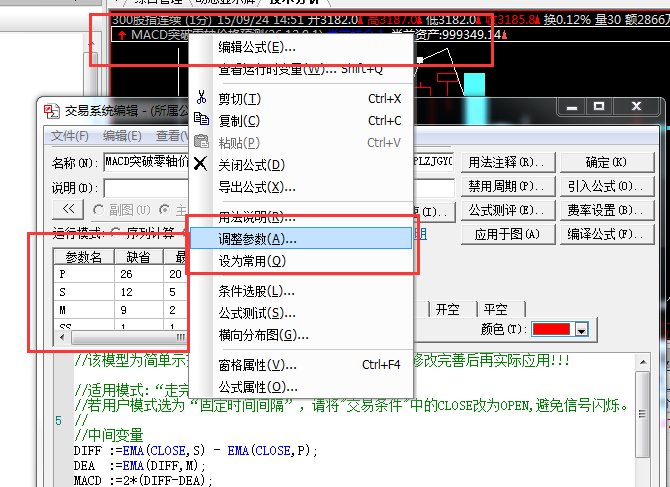Click the red color swatch

551,329
